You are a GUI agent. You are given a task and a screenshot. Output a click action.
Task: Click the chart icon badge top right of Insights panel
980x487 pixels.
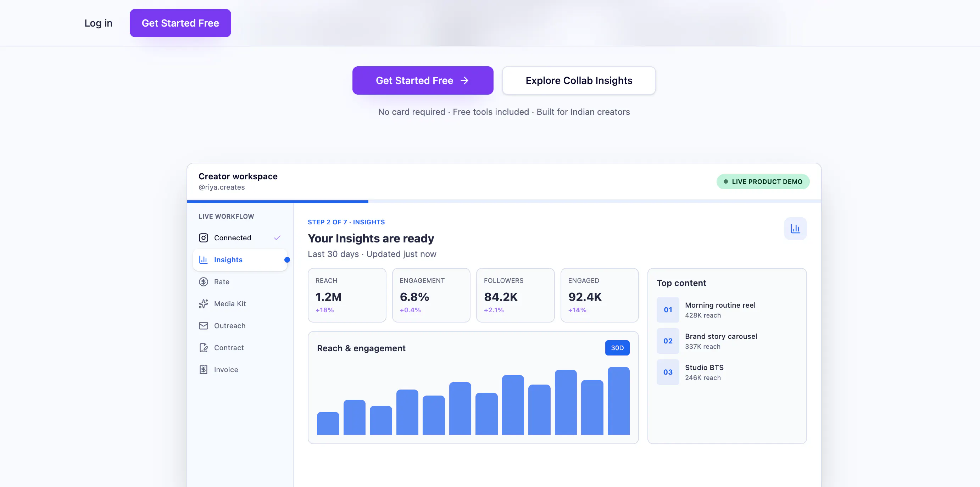(x=795, y=229)
